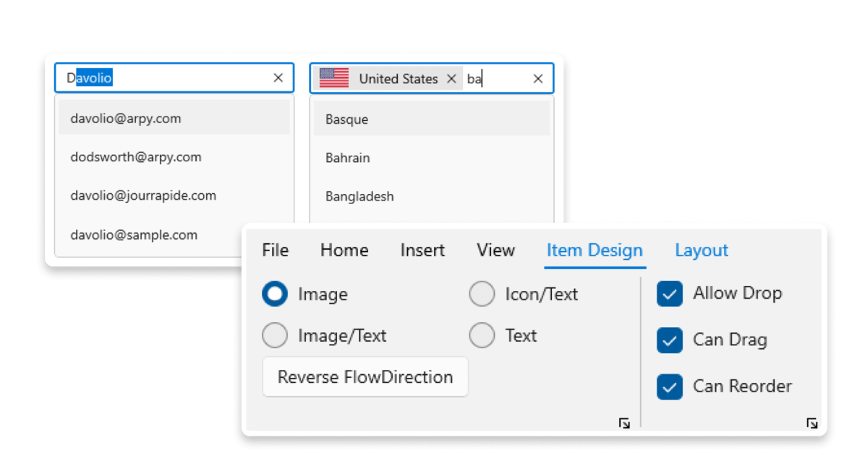Viewport: 868px width, 456px height.
Task: Toggle Can Reorder off
Action: [669, 387]
